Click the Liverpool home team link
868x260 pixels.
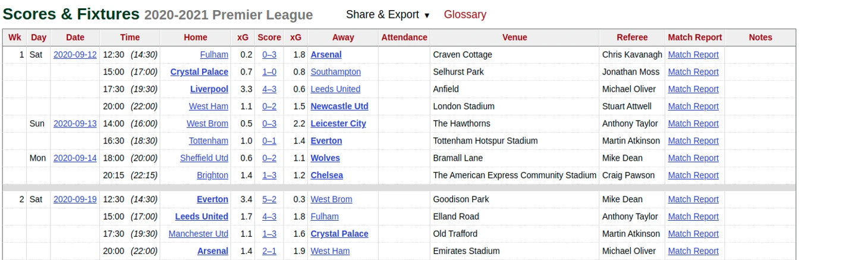tap(209, 89)
